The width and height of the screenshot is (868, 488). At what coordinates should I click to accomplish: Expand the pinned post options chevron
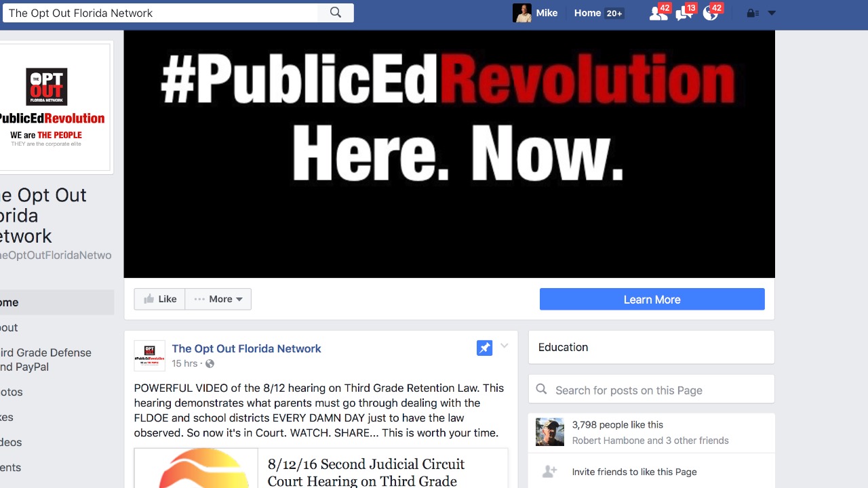pyautogui.click(x=504, y=346)
